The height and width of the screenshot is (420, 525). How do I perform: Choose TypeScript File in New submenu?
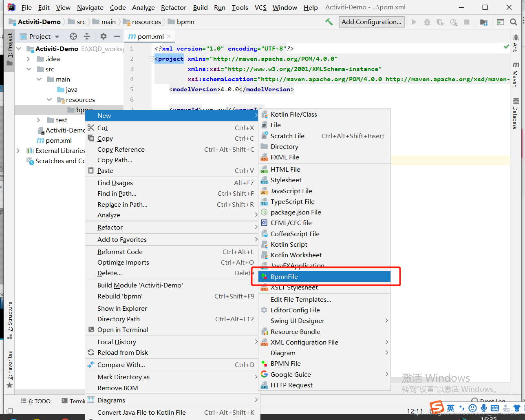[324, 201]
